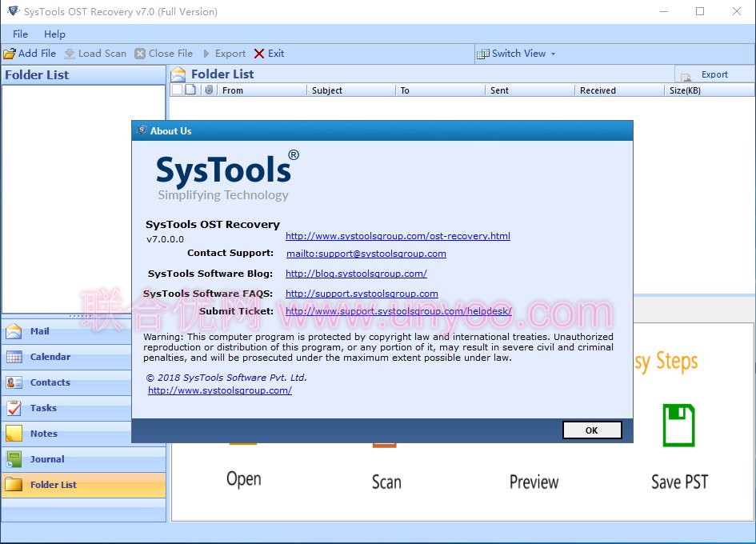Switch to the Notes view label
This screenshot has width=756, height=544.
(x=44, y=434)
